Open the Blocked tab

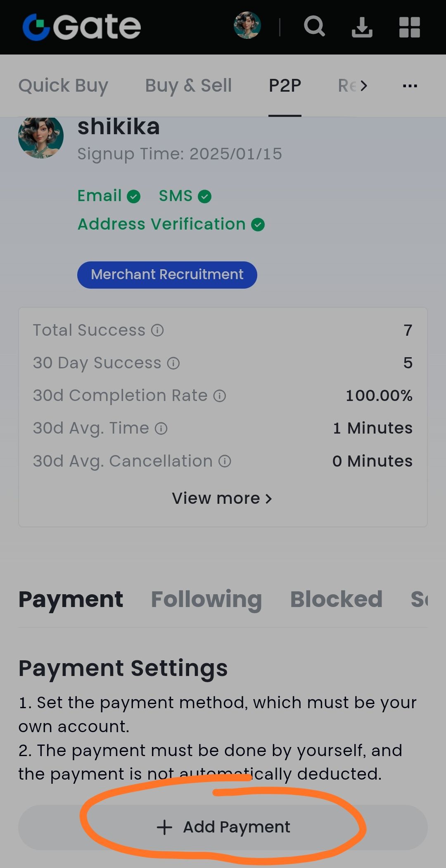337,599
